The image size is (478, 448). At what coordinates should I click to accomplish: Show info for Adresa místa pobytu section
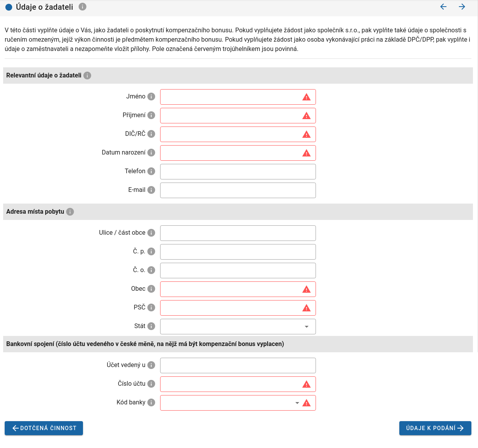(70, 212)
